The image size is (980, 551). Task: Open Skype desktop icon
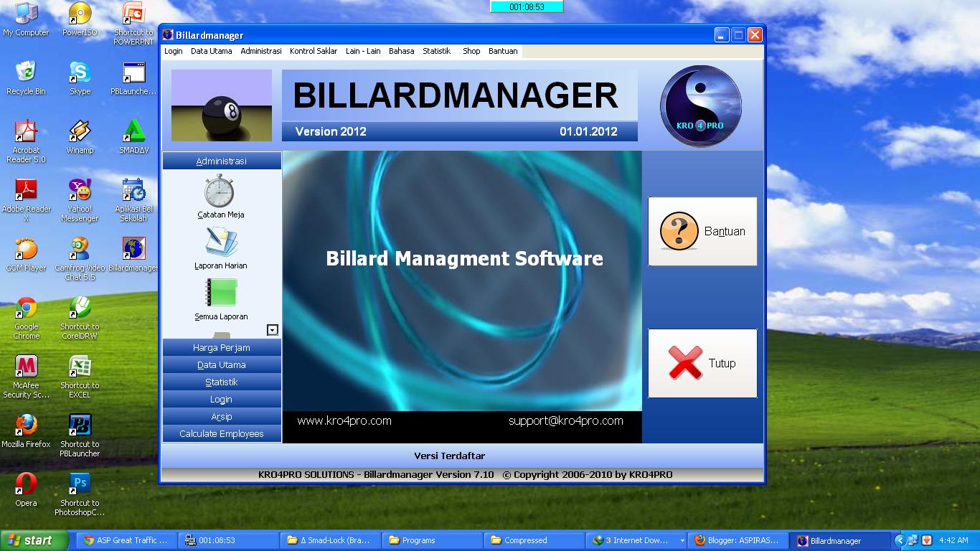coord(80,78)
